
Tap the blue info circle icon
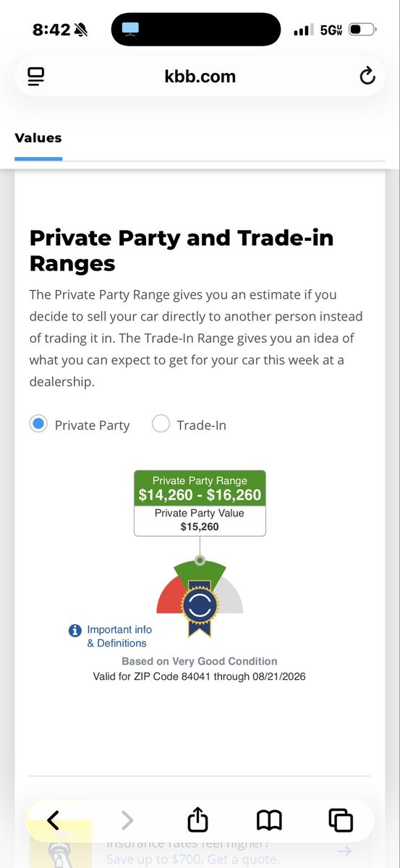(x=75, y=631)
